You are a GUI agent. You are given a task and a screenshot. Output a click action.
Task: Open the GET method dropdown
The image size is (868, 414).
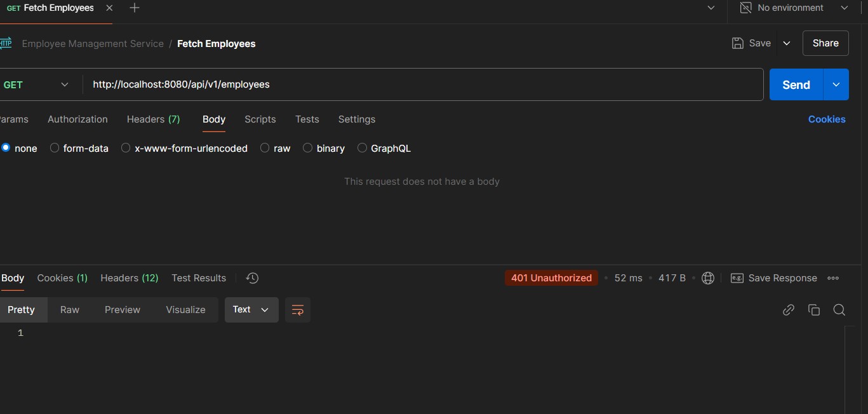click(x=37, y=84)
